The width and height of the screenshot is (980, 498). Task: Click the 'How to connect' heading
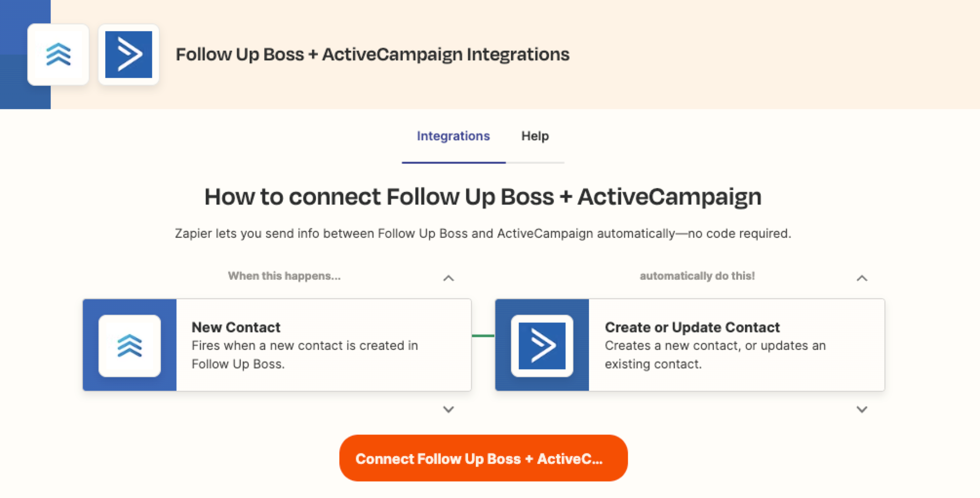483,197
